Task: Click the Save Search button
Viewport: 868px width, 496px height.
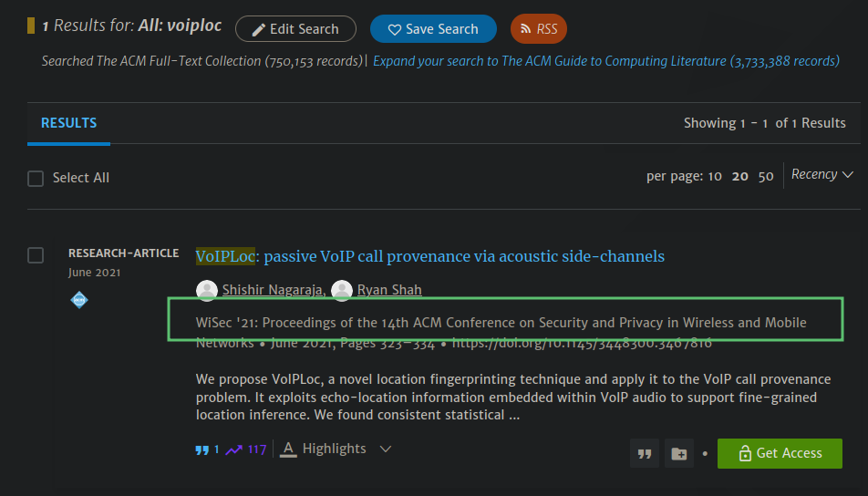Action: pyautogui.click(x=433, y=29)
